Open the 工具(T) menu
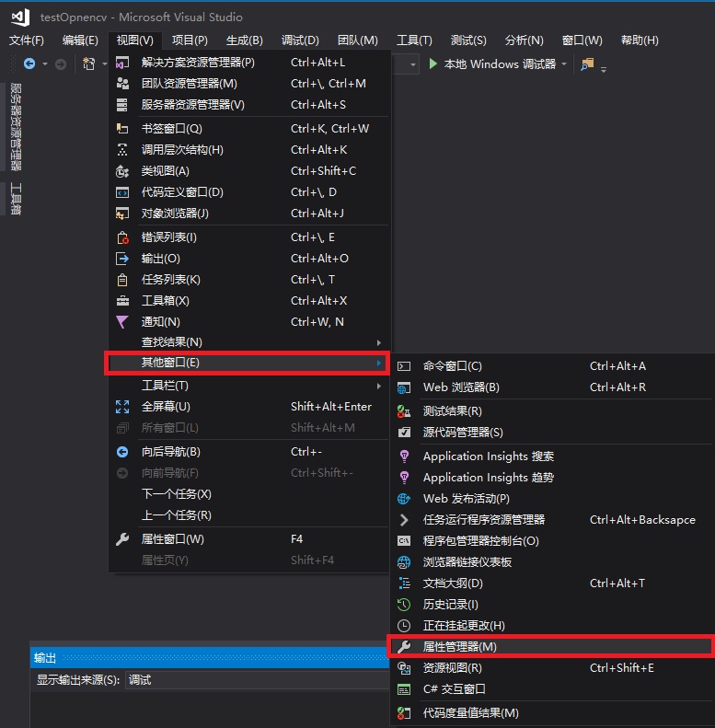This screenshot has width=715, height=728. pos(414,40)
